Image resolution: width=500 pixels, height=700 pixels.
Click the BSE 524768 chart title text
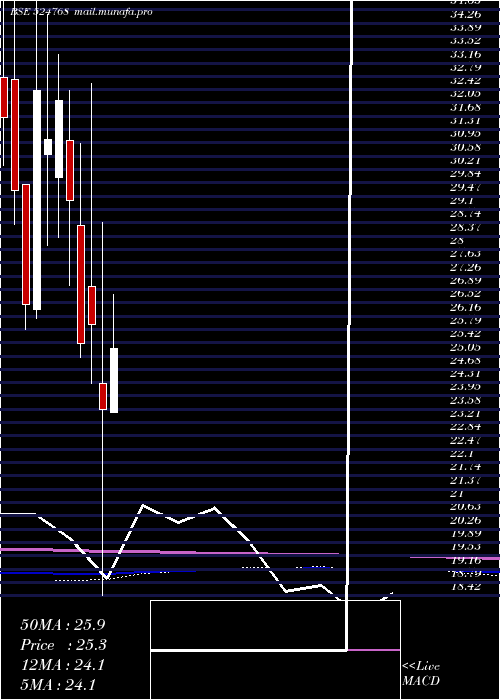point(39,12)
